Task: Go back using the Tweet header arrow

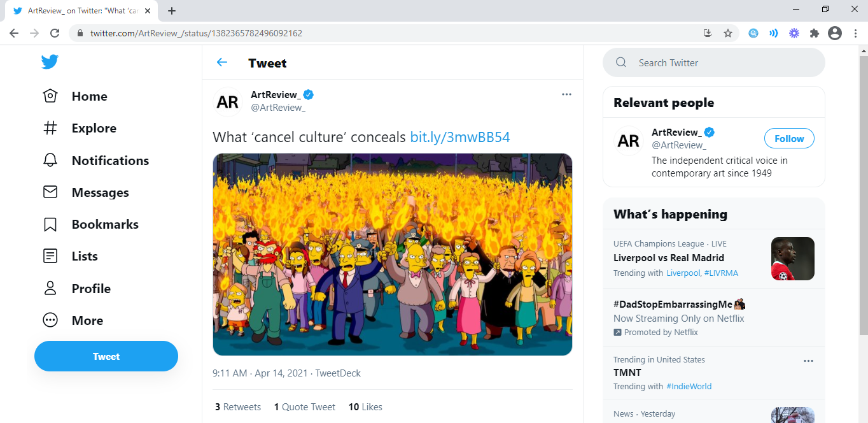Action: click(x=222, y=62)
